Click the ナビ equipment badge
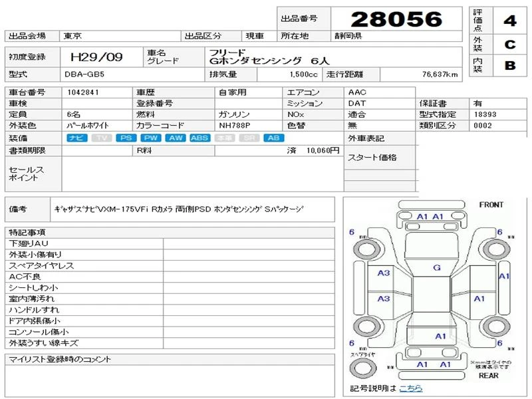This screenshot has width=532, height=399. [77, 138]
